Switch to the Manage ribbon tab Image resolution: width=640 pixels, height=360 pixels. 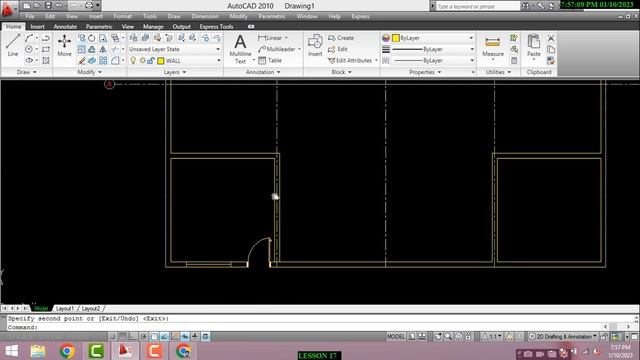pos(153,27)
